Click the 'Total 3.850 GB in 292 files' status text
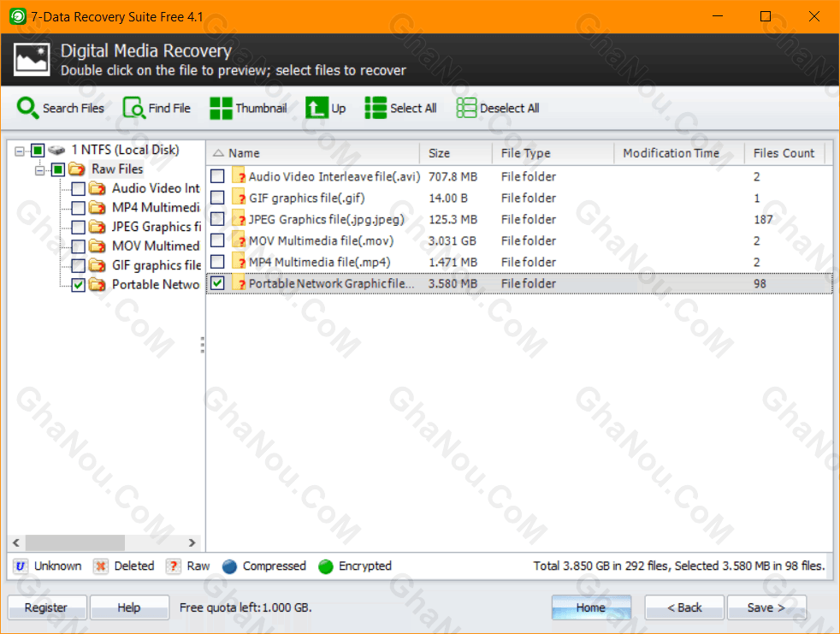Image resolution: width=840 pixels, height=634 pixels. pos(601,566)
